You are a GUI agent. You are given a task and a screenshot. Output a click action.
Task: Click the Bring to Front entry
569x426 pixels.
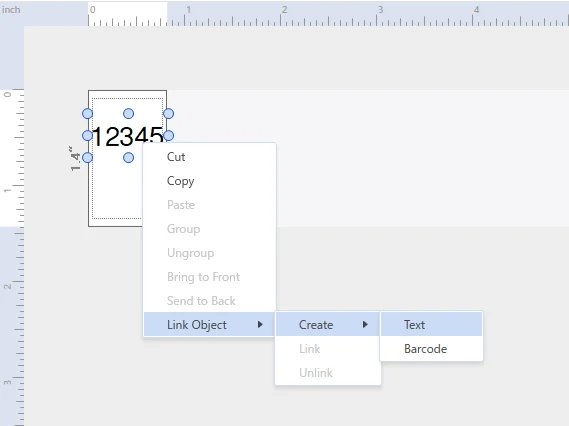(209, 277)
